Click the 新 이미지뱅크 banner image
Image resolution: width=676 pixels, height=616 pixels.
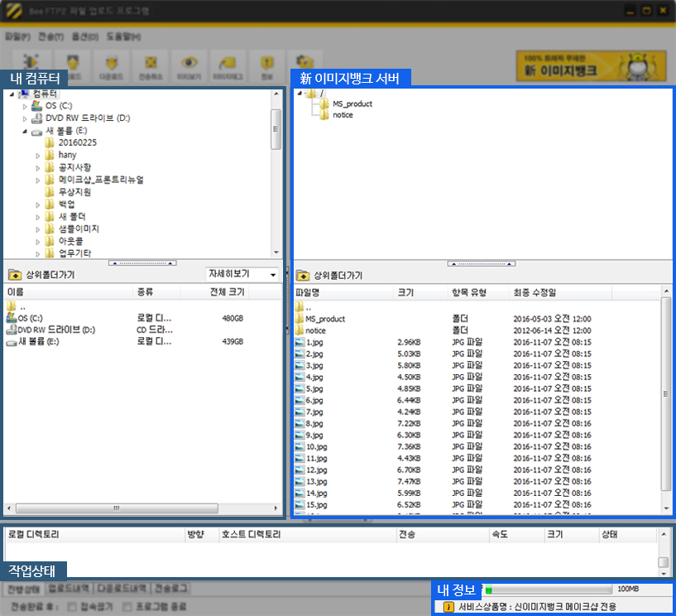[x=591, y=66]
